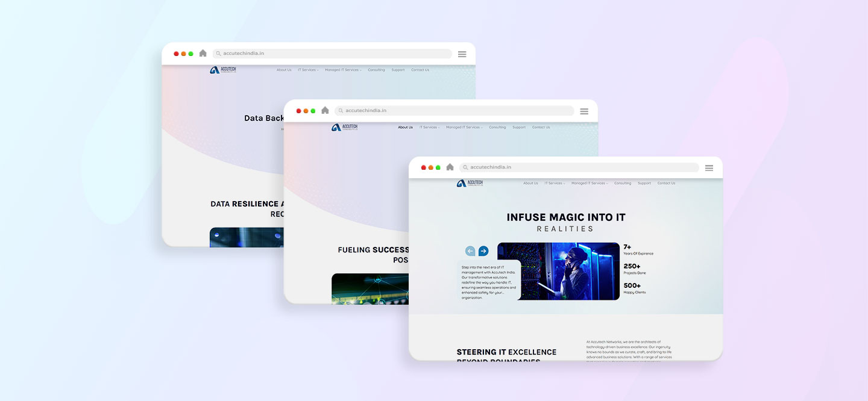
Task: Click the "INFUSE MAGIC INTO IT" heading
Action: pyautogui.click(x=566, y=217)
